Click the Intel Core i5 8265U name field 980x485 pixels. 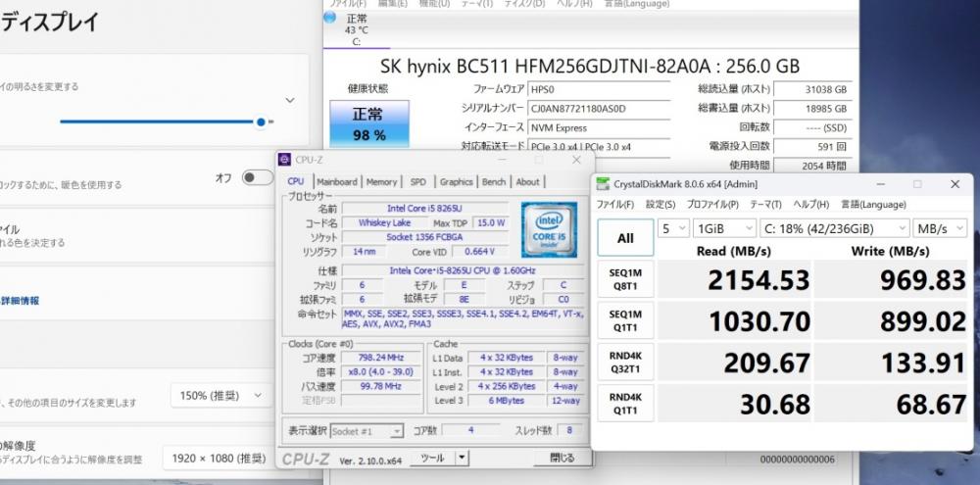pyautogui.click(x=425, y=208)
